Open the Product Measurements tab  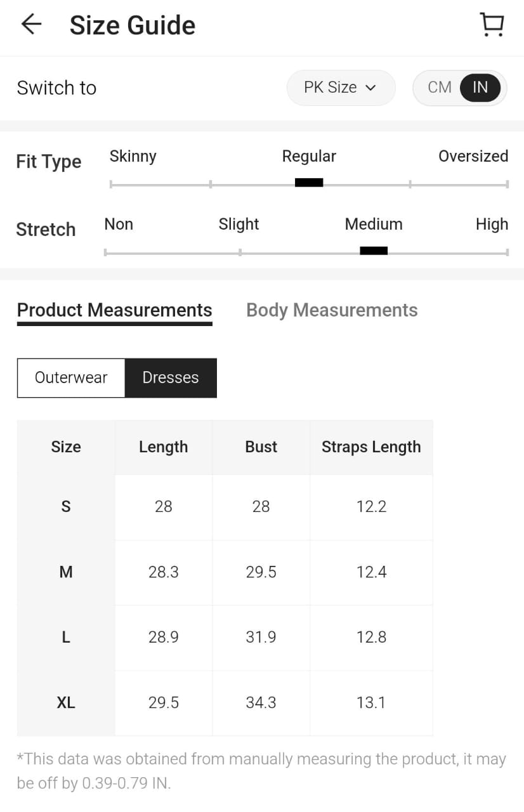(x=115, y=310)
